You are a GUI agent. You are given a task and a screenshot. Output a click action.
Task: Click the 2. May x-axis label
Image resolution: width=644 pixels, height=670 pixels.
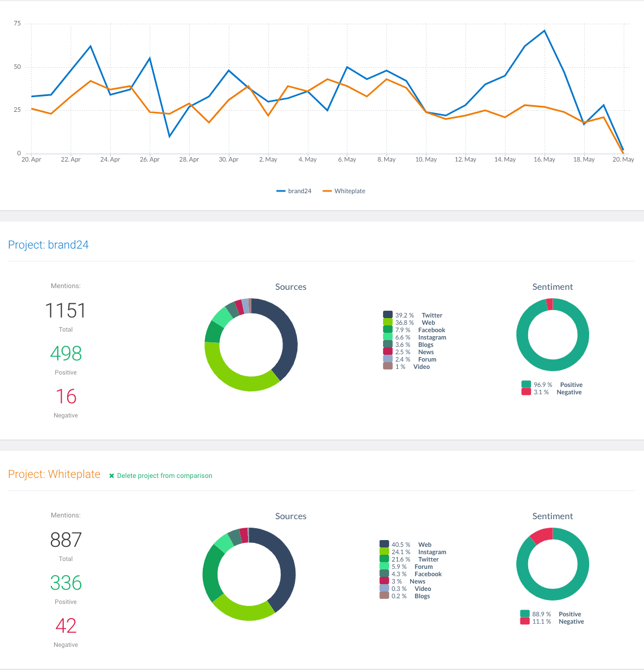coord(268,159)
